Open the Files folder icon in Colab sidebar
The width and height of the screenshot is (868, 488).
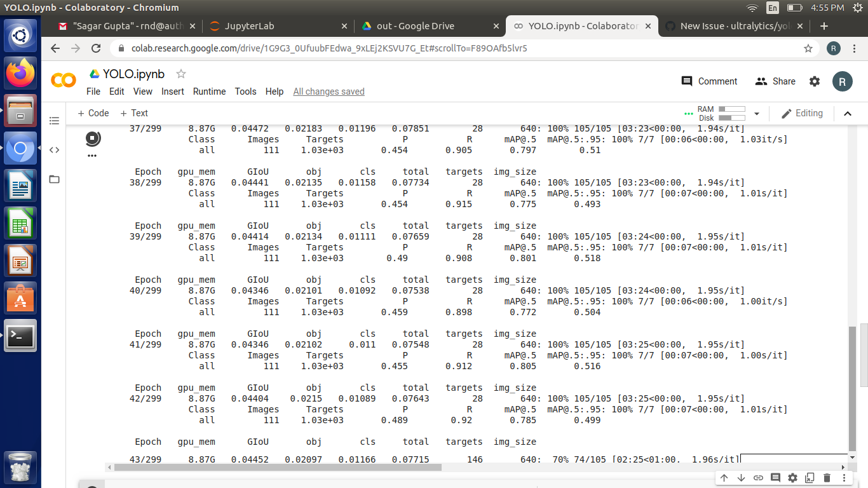coord(54,179)
